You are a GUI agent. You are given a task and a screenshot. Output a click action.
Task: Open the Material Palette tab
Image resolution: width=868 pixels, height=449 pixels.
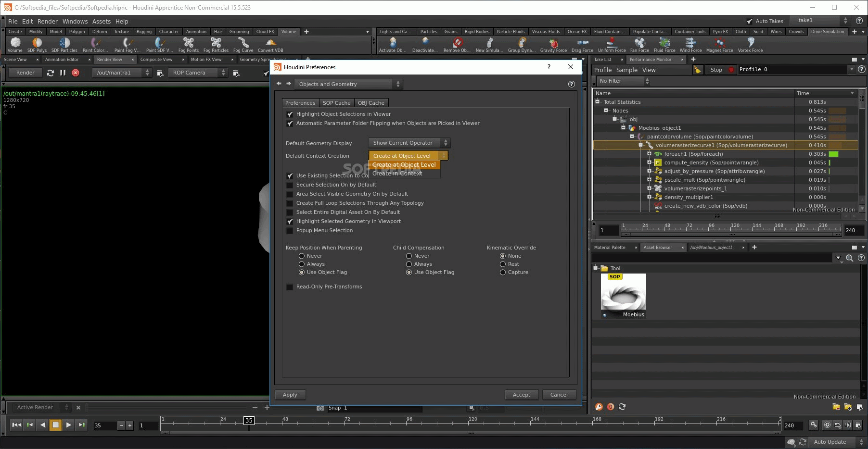coord(610,248)
